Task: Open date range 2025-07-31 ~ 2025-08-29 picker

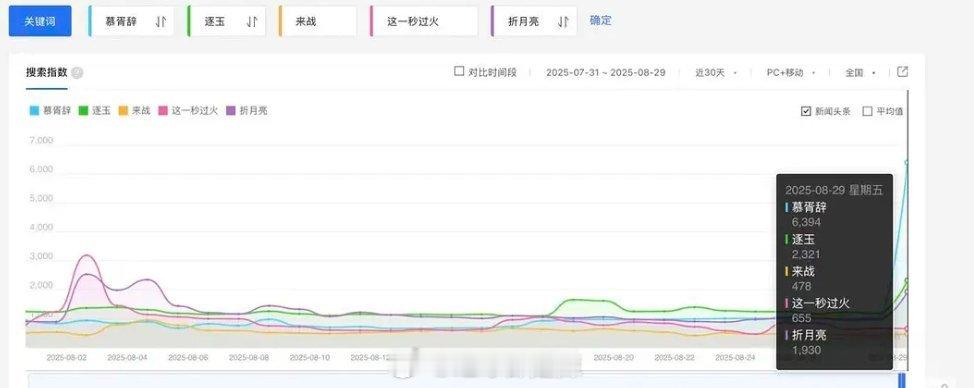Action: pyautogui.click(x=606, y=73)
